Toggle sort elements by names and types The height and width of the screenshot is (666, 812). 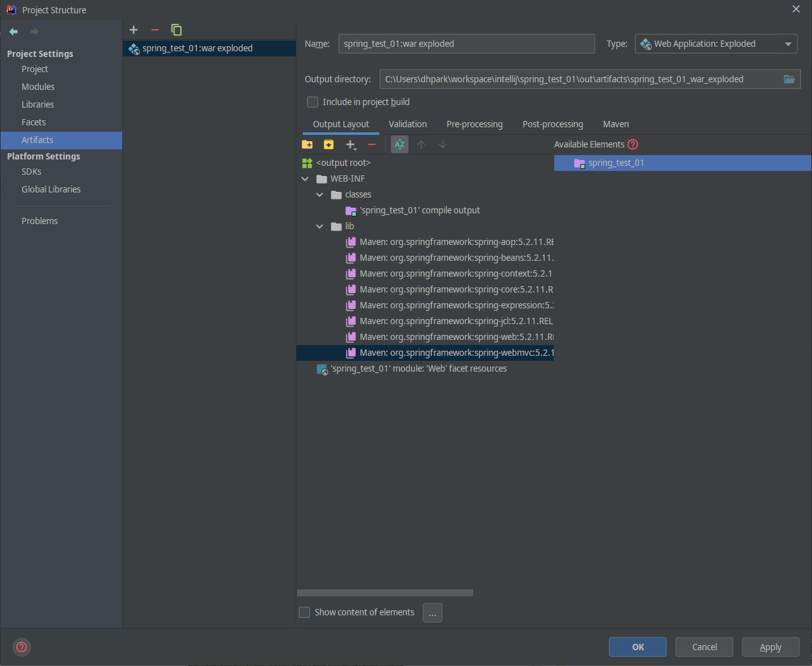[400, 144]
